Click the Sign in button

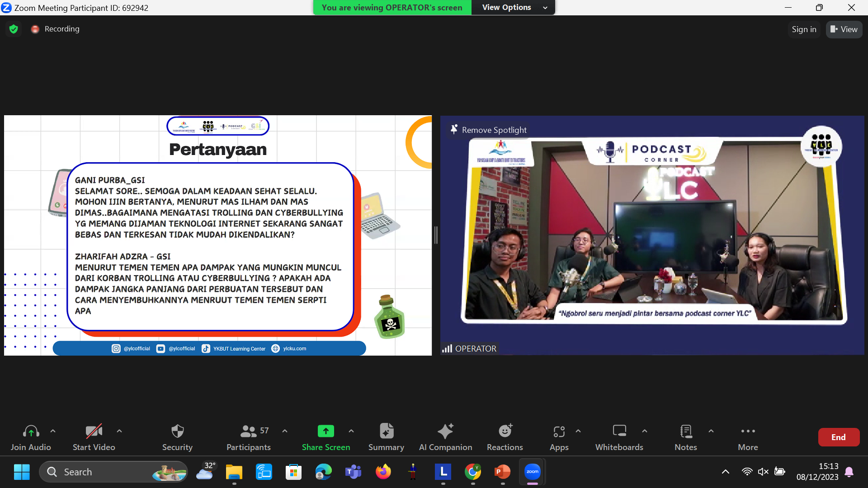click(804, 29)
